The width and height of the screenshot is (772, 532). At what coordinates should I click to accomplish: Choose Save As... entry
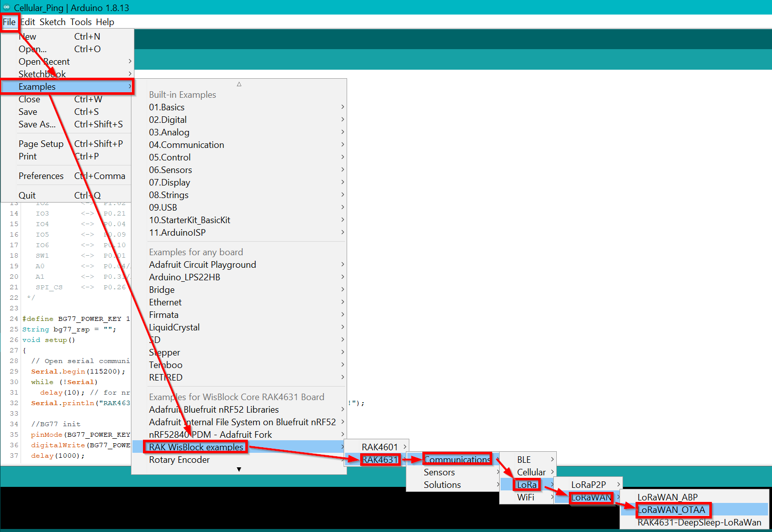(67, 124)
